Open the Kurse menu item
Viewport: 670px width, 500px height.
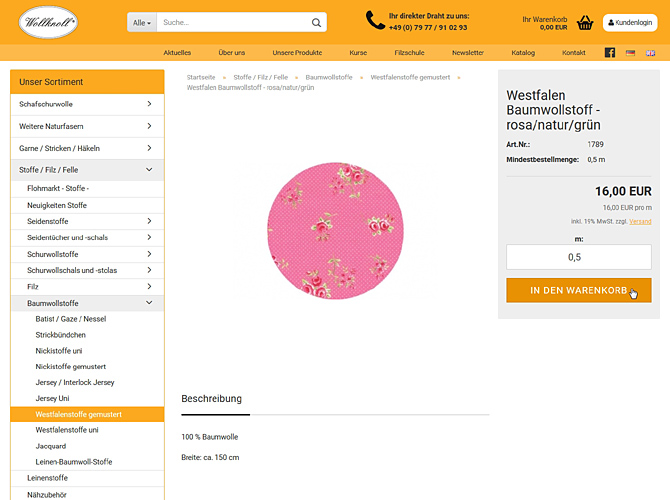(x=358, y=53)
